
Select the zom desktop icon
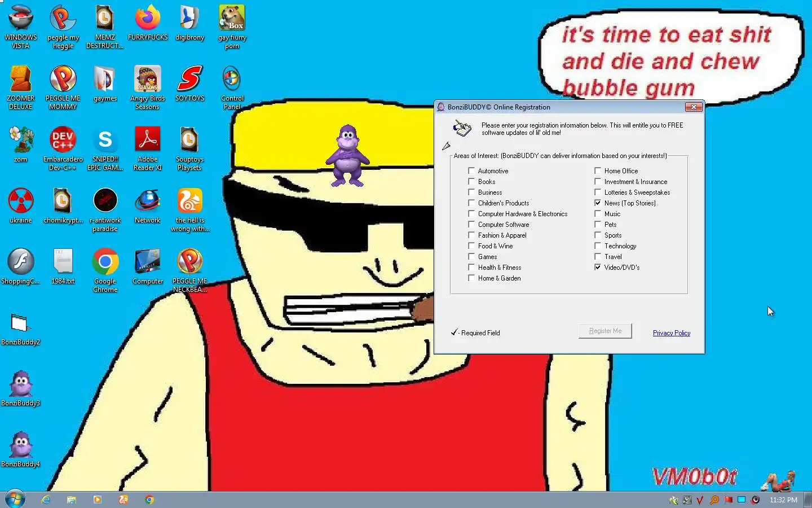coord(20,144)
